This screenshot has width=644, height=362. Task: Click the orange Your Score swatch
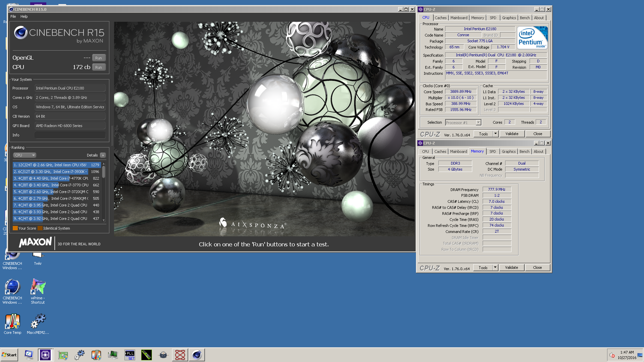pyautogui.click(x=15, y=228)
